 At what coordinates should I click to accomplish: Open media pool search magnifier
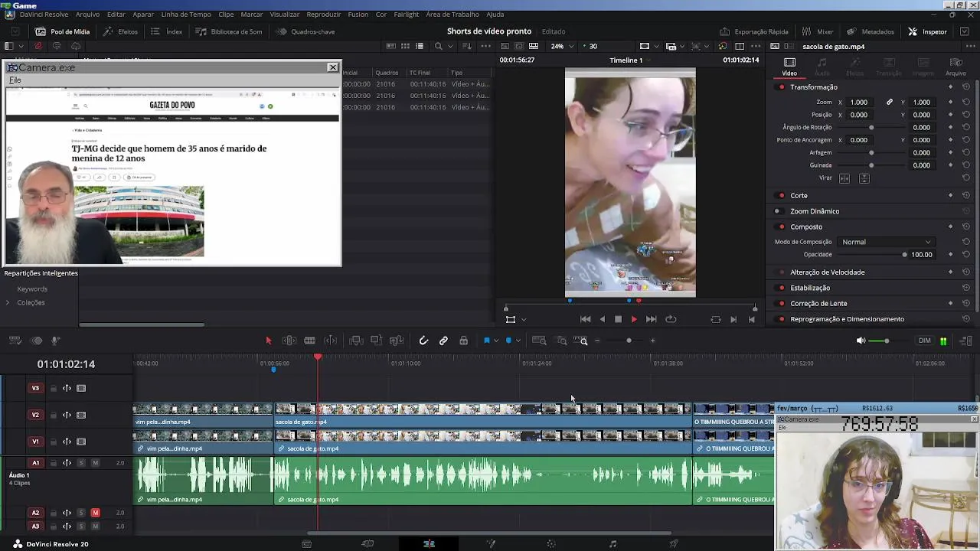coord(438,47)
